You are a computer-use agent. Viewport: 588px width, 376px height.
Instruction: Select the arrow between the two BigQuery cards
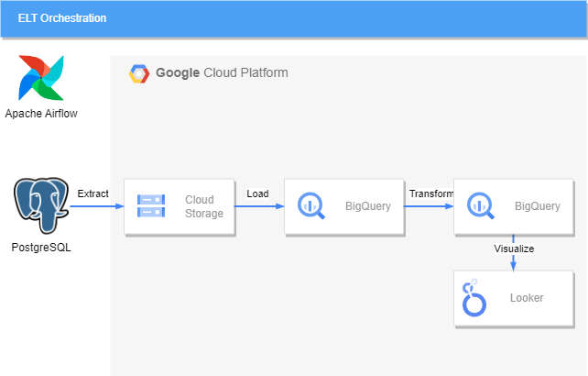click(x=429, y=206)
